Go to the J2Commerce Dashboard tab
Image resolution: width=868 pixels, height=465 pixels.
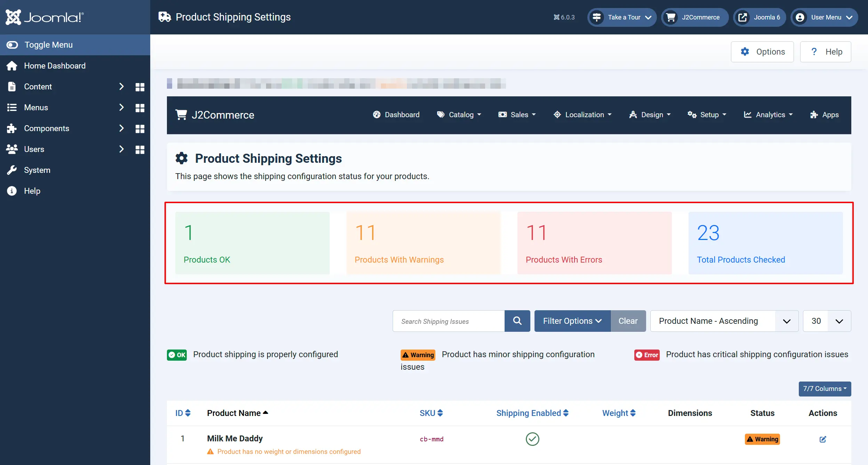396,115
